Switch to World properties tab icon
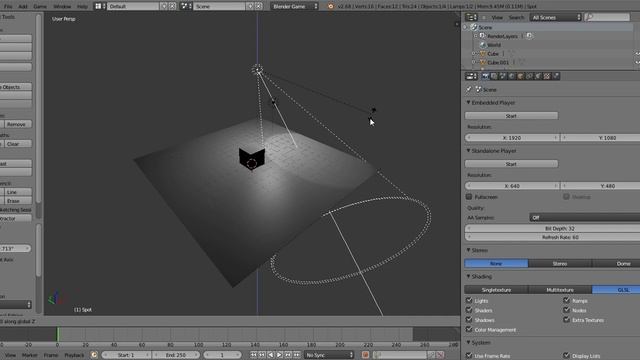The width and height of the screenshot is (640, 360). 512,76
